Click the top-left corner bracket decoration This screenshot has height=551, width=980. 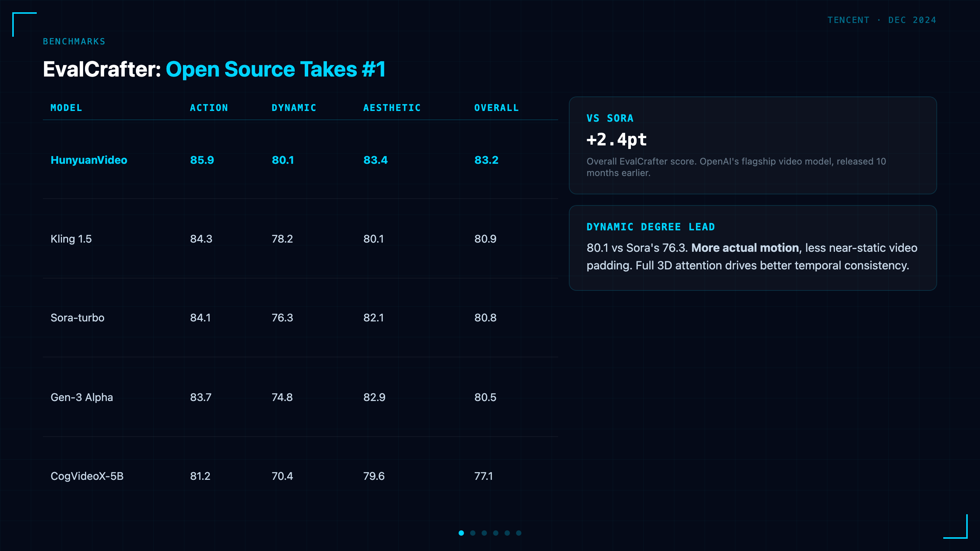pos(24,24)
